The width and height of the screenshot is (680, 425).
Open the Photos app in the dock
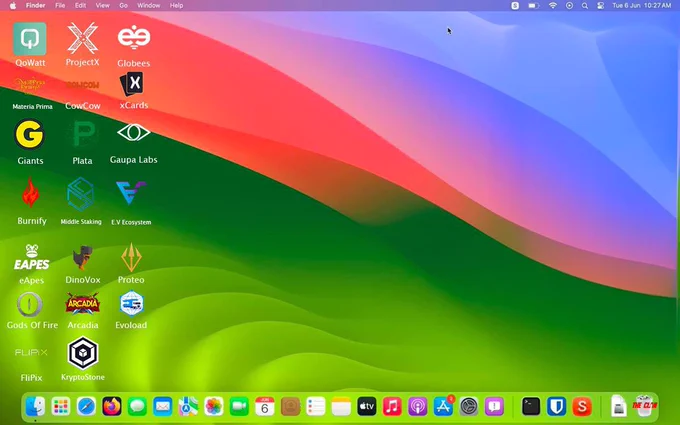click(214, 406)
